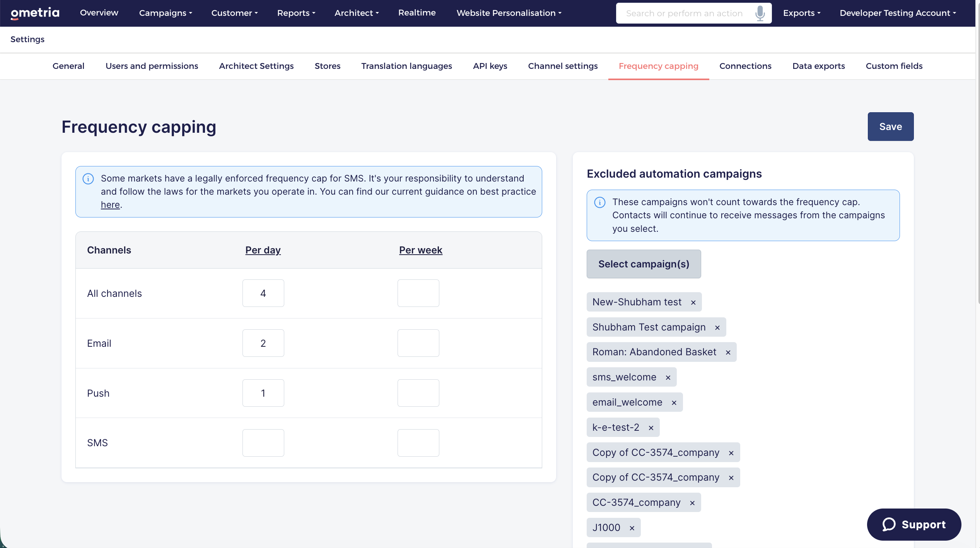Click the Select campaign(s) button
Viewport: 980px width, 548px height.
tap(644, 264)
